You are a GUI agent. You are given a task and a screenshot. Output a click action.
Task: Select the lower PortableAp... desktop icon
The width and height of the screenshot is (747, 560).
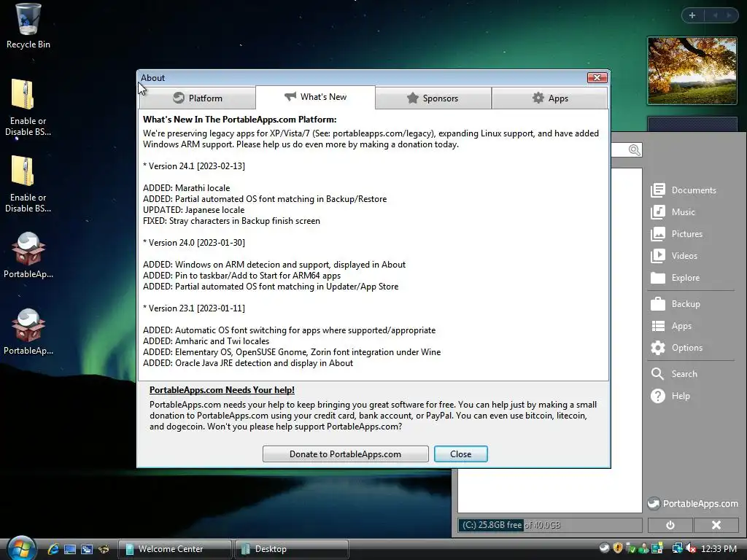(28, 332)
